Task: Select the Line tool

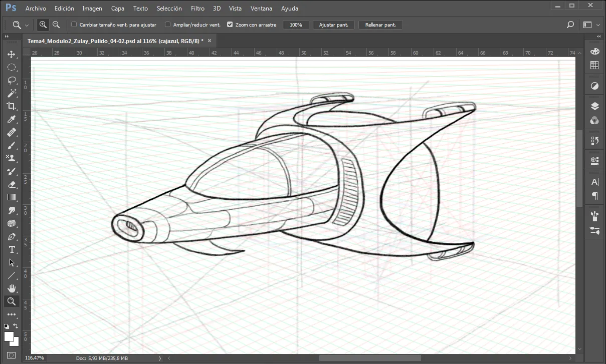Action: coord(11,275)
